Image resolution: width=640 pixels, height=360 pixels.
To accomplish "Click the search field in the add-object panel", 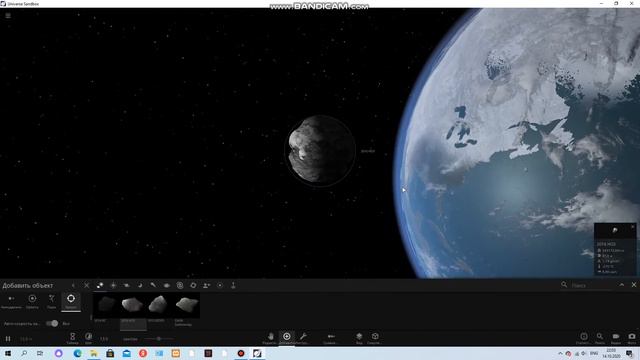I will (x=591, y=285).
